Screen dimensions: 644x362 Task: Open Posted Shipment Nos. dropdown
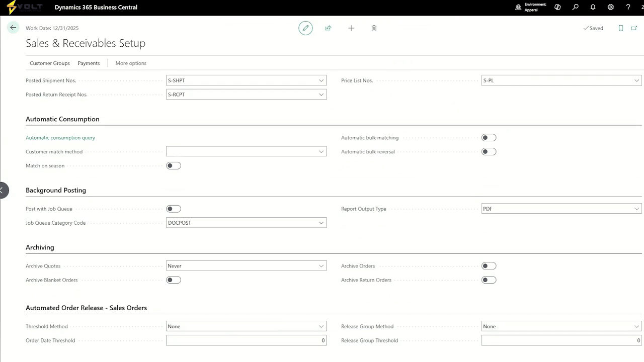pos(321,80)
